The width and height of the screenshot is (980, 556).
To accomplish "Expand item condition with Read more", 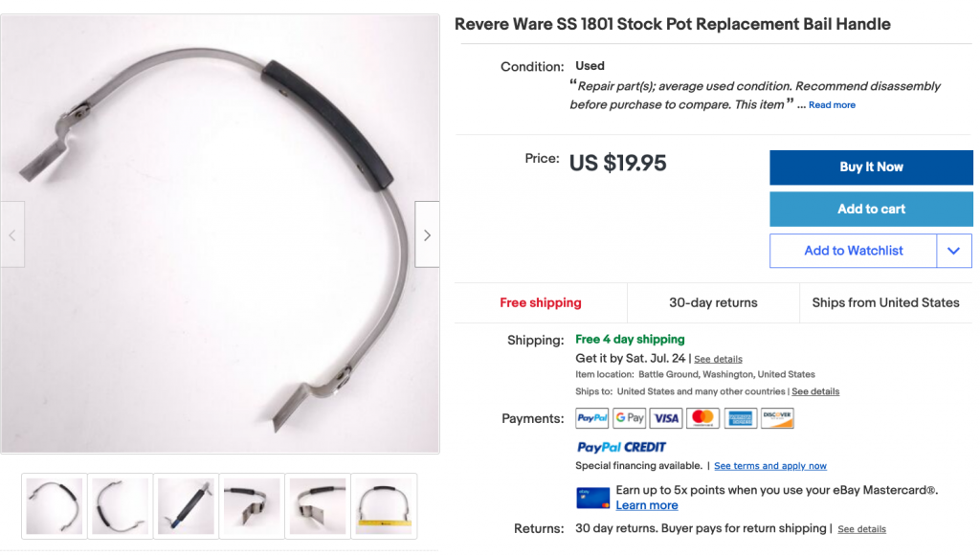I will pos(832,105).
